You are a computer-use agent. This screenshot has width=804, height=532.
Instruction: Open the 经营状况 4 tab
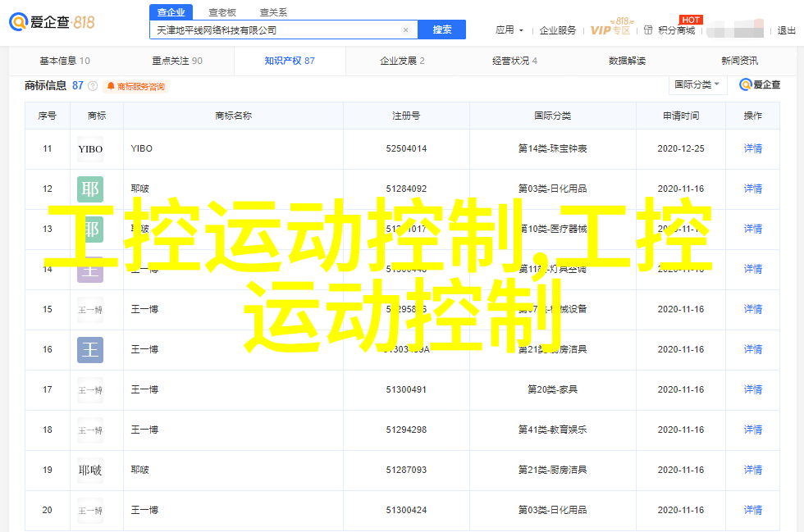[x=515, y=61]
